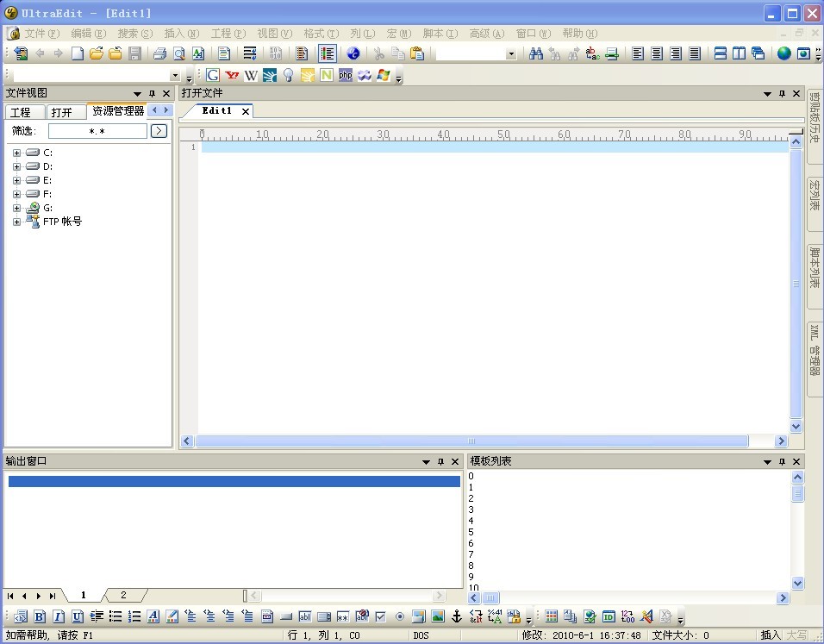Image resolution: width=824 pixels, height=644 pixels.
Task: Expand the F: drive node
Action: (17, 194)
